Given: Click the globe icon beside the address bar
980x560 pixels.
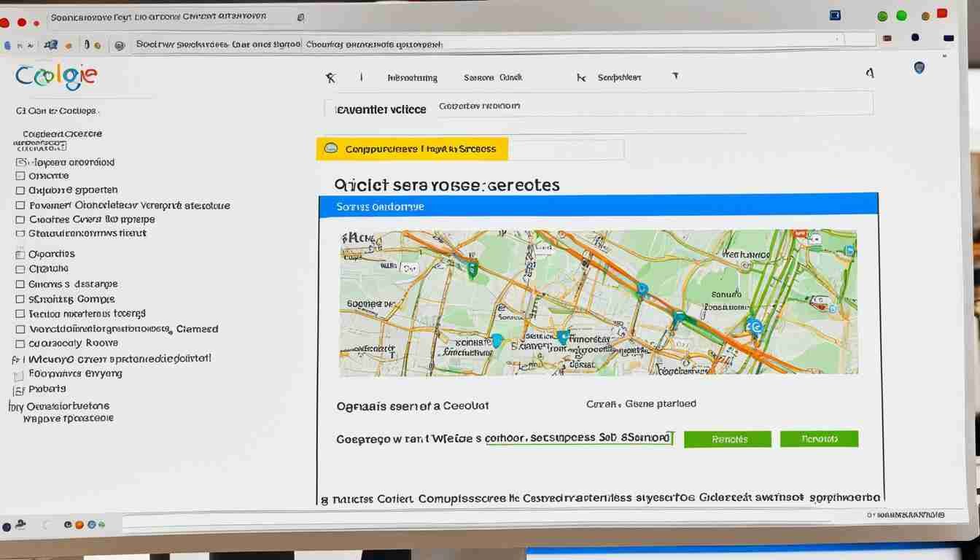Looking at the screenshot, I should click(120, 45).
